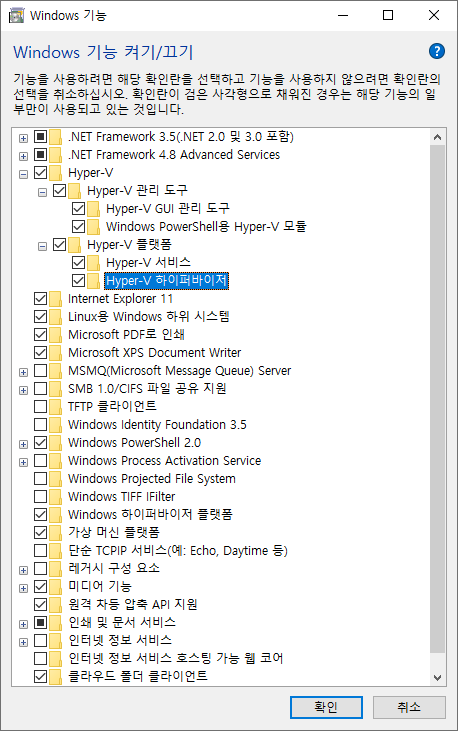The image size is (458, 731).
Task: Click the 확인 button
Action: (x=326, y=707)
